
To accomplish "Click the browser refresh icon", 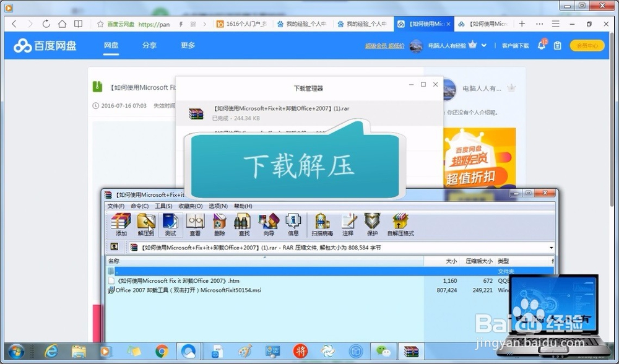I will tap(46, 24).
